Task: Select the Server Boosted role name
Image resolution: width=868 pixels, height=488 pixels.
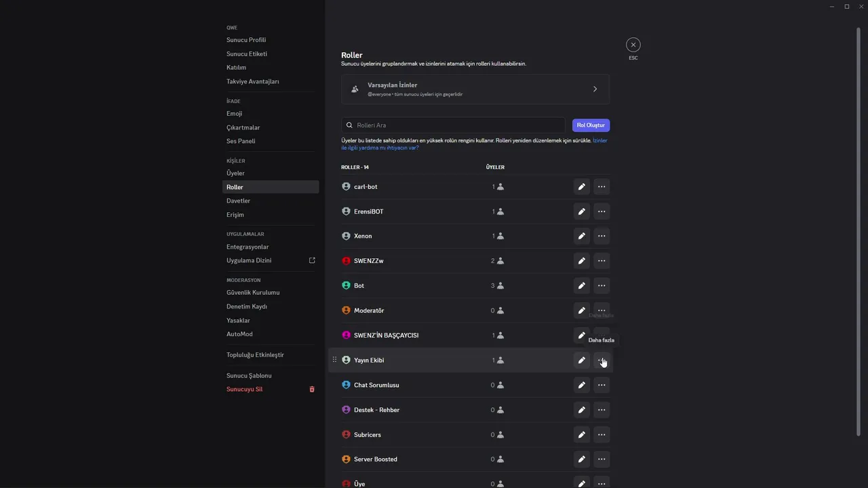Action: click(376, 459)
